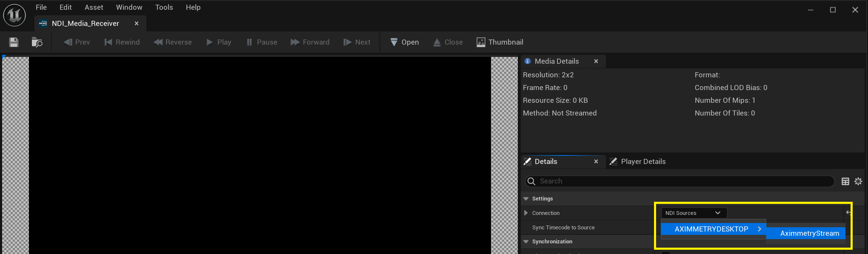Click the Details search field
This screenshot has width=868, height=254.
(681, 181)
